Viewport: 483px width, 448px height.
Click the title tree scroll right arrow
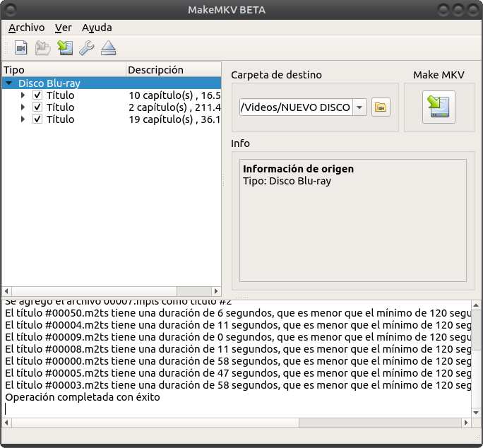tap(216, 291)
